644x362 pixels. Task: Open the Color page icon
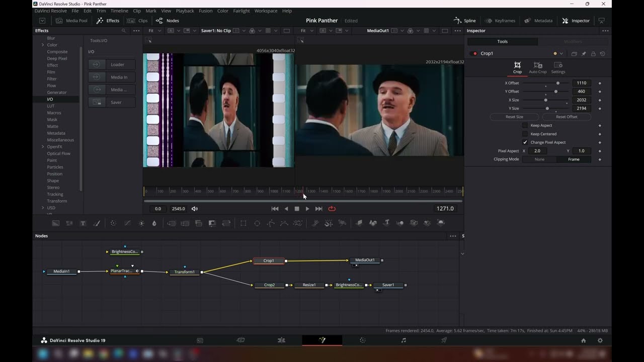pos(363,340)
